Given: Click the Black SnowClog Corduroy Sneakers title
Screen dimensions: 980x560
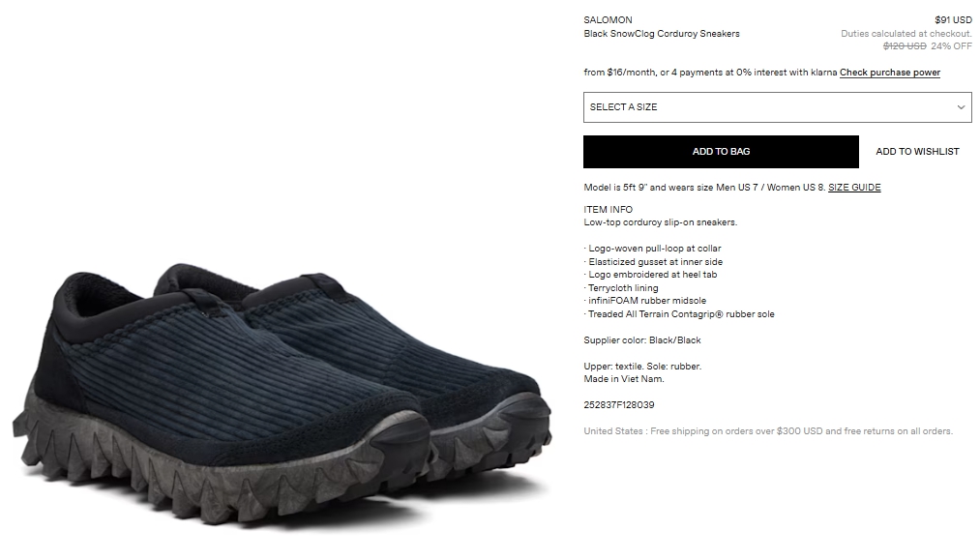Looking at the screenshot, I should pyautogui.click(x=662, y=34).
